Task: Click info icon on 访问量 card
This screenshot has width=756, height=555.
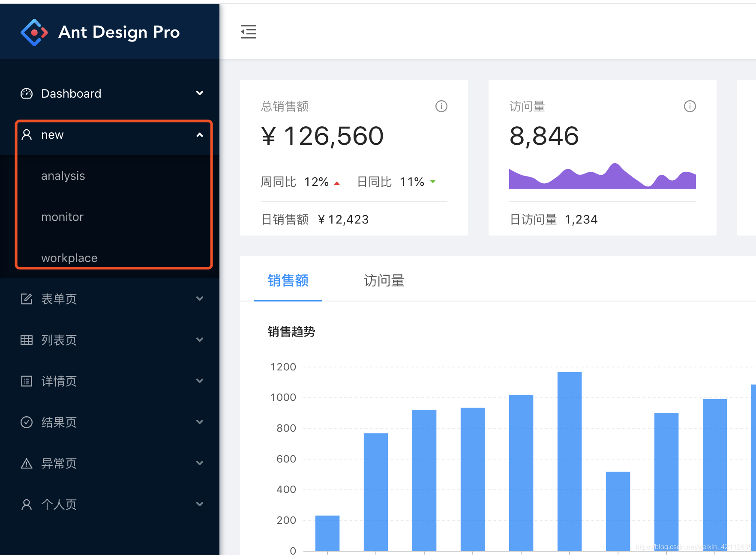Action: point(690,106)
